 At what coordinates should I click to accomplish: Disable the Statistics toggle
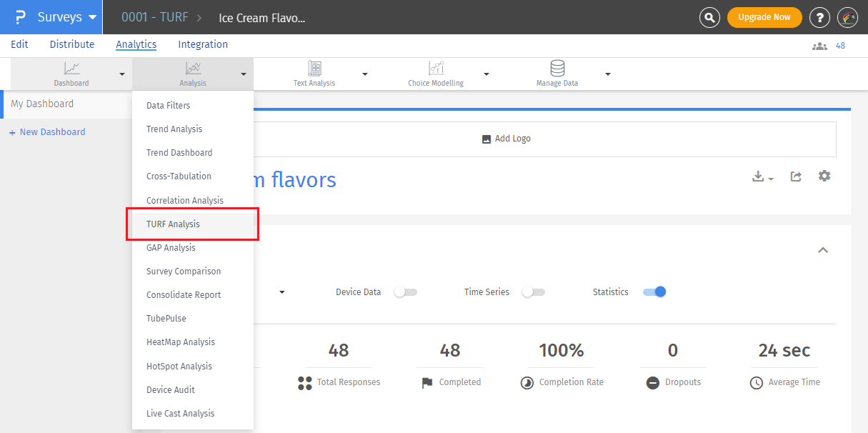point(654,292)
